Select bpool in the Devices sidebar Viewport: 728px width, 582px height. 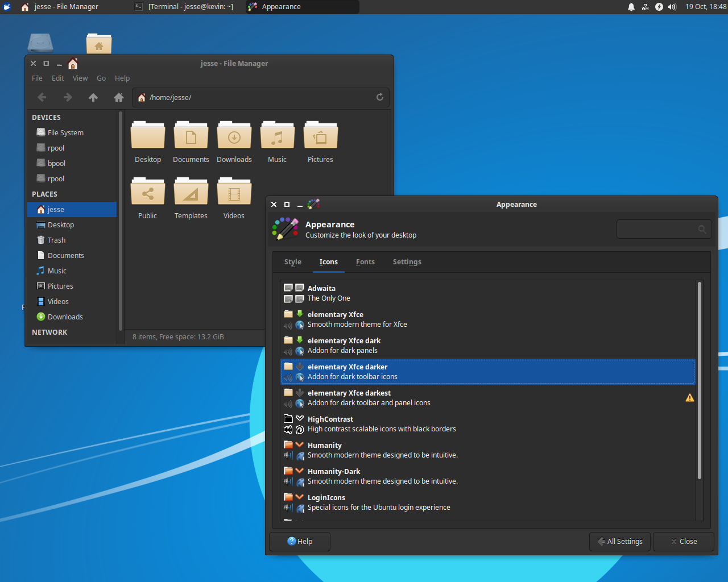[72, 164]
